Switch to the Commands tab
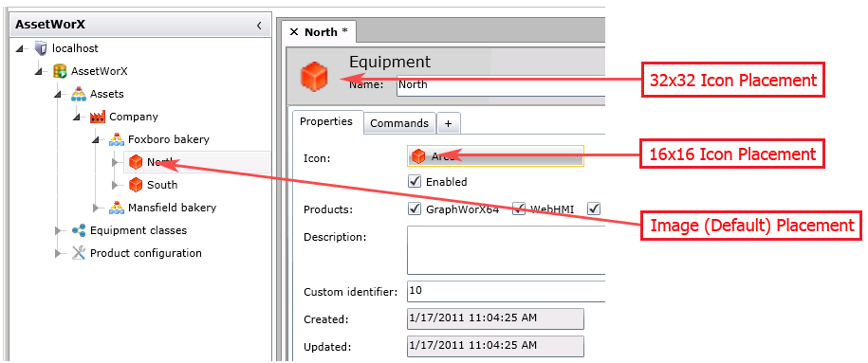This screenshot has height=363, width=868. click(x=399, y=123)
